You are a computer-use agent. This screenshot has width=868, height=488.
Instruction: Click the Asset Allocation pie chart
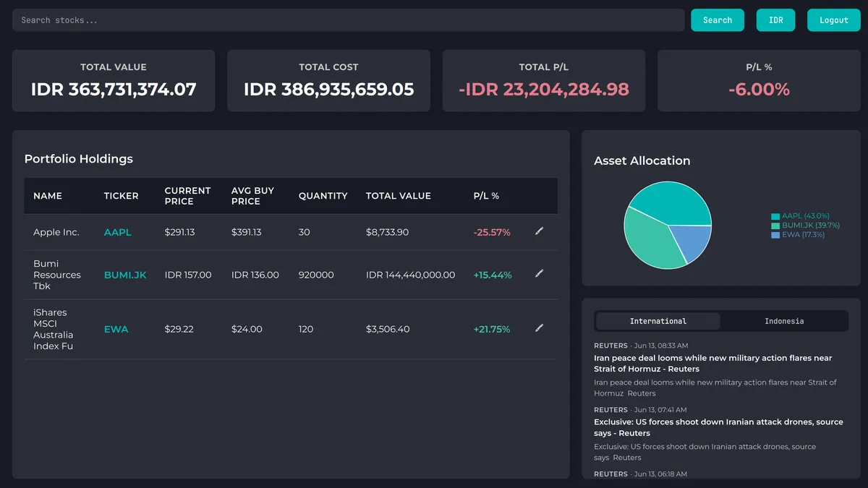coord(668,225)
